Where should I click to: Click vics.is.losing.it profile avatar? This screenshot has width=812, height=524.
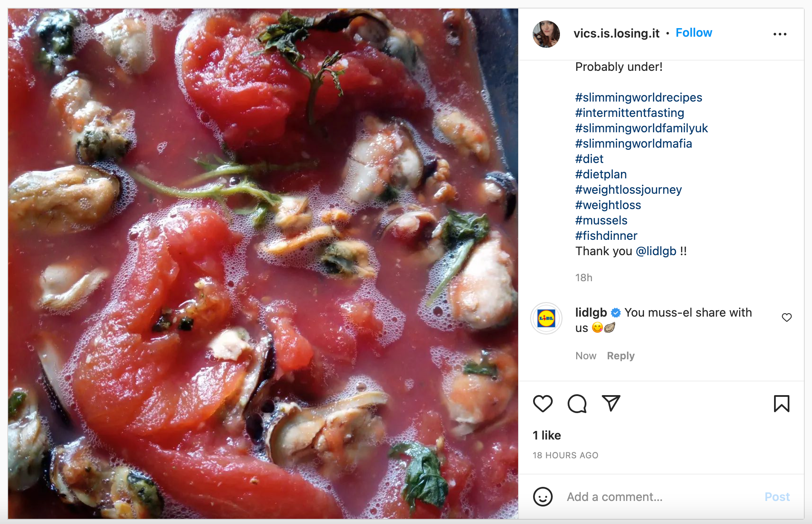(546, 34)
